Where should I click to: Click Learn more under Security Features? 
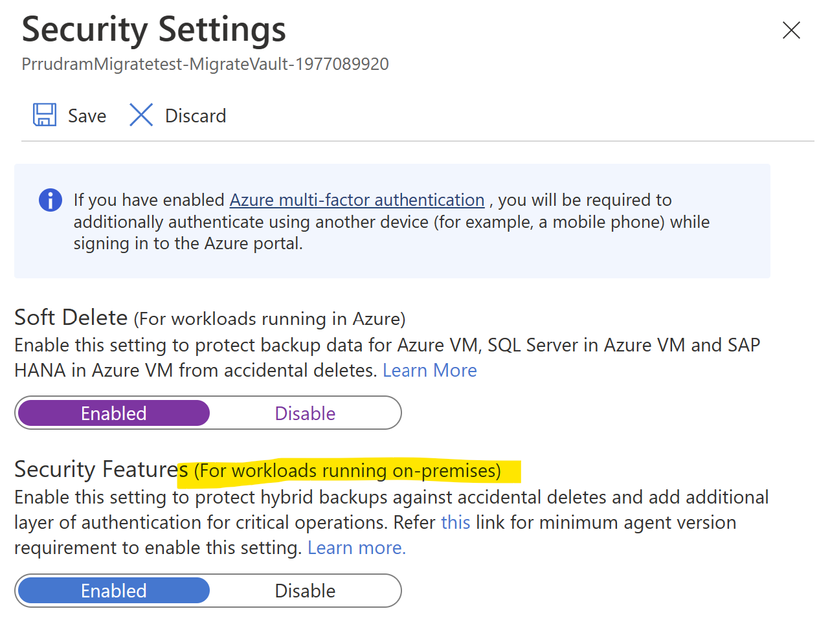[355, 547]
